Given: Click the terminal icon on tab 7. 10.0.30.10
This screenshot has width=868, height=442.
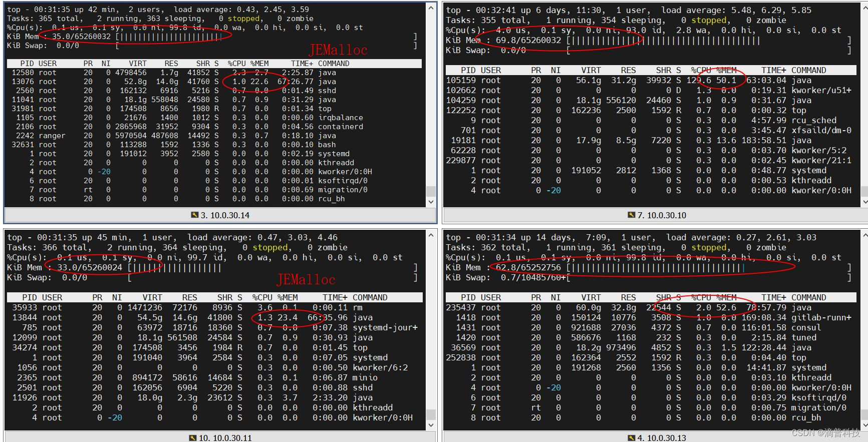Looking at the screenshot, I should (x=632, y=215).
